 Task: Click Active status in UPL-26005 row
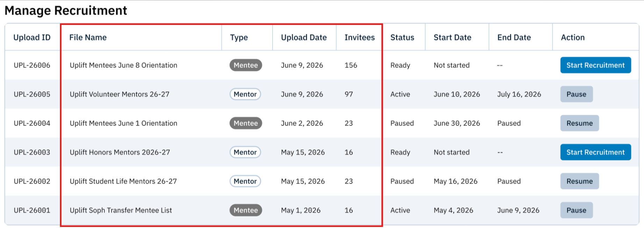pyautogui.click(x=400, y=94)
